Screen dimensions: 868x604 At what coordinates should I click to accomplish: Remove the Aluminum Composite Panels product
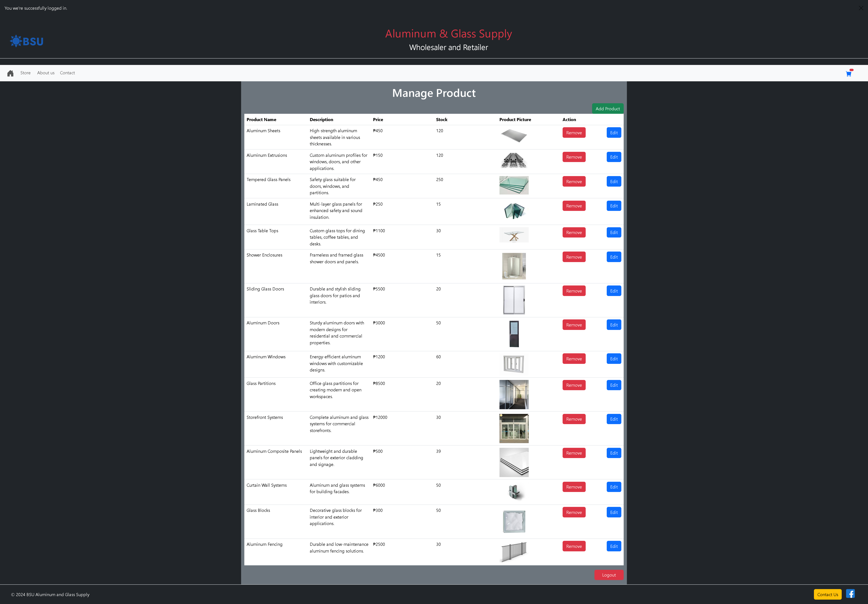point(574,453)
